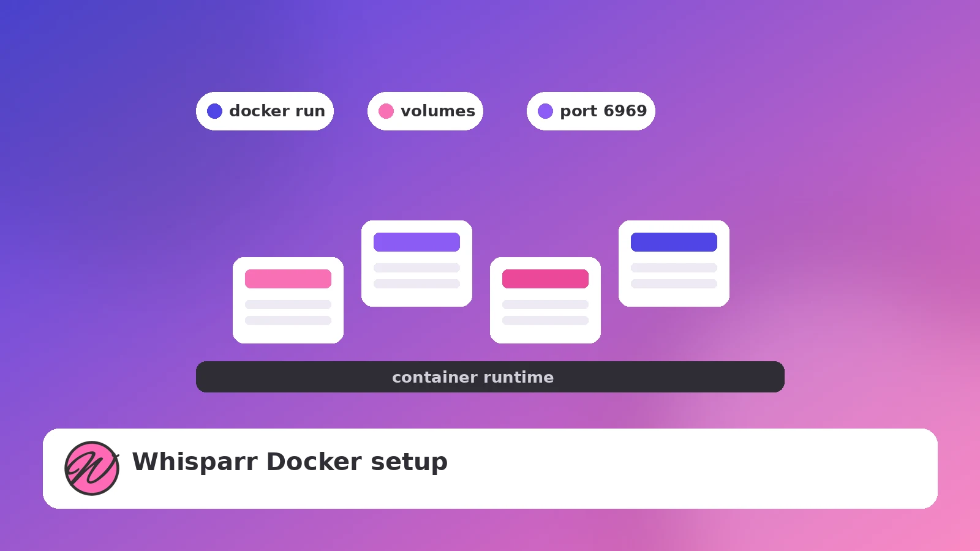This screenshot has height=551, width=980.
Task: Click the container runtime bar
Action: pyautogui.click(x=490, y=377)
